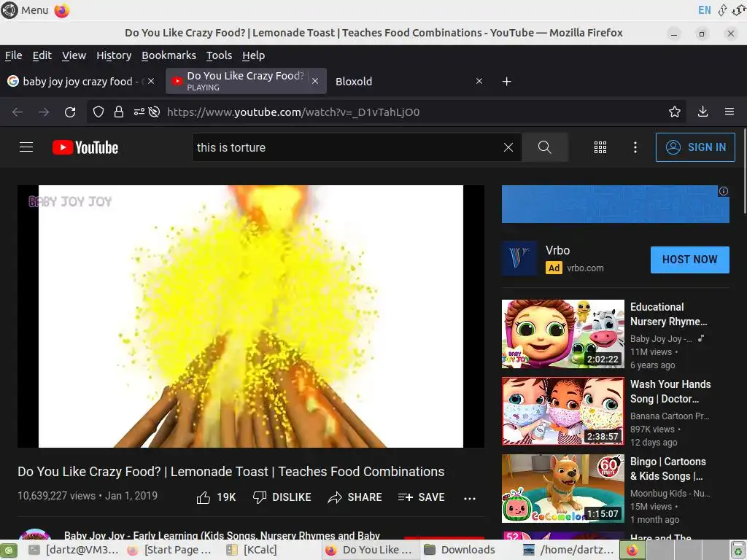Open the Baby Joy Joy channel name
Screen dimensions: 747x560
click(222, 535)
